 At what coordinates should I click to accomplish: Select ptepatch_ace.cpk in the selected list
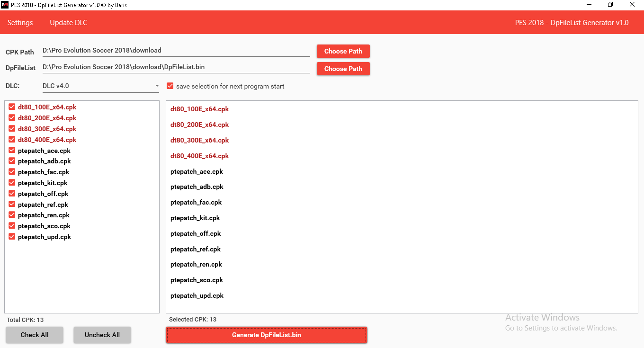pyautogui.click(x=197, y=171)
